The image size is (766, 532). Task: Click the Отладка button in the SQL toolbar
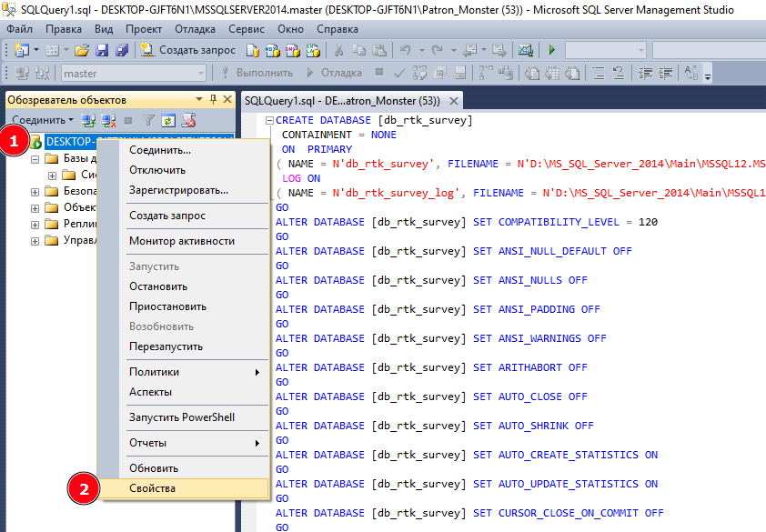pyautogui.click(x=335, y=74)
